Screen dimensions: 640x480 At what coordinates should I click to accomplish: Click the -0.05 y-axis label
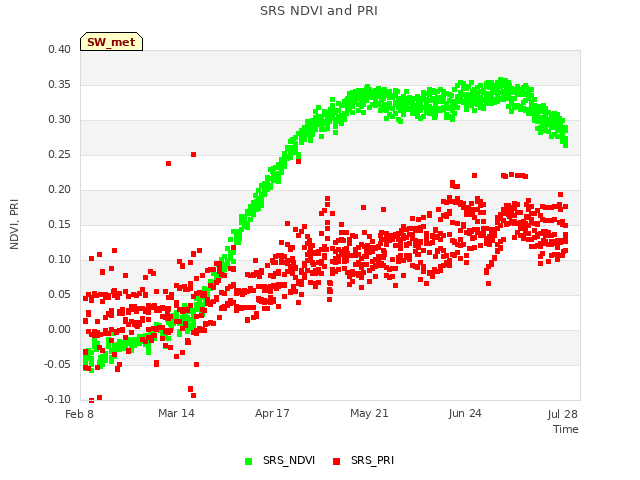click(x=58, y=364)
